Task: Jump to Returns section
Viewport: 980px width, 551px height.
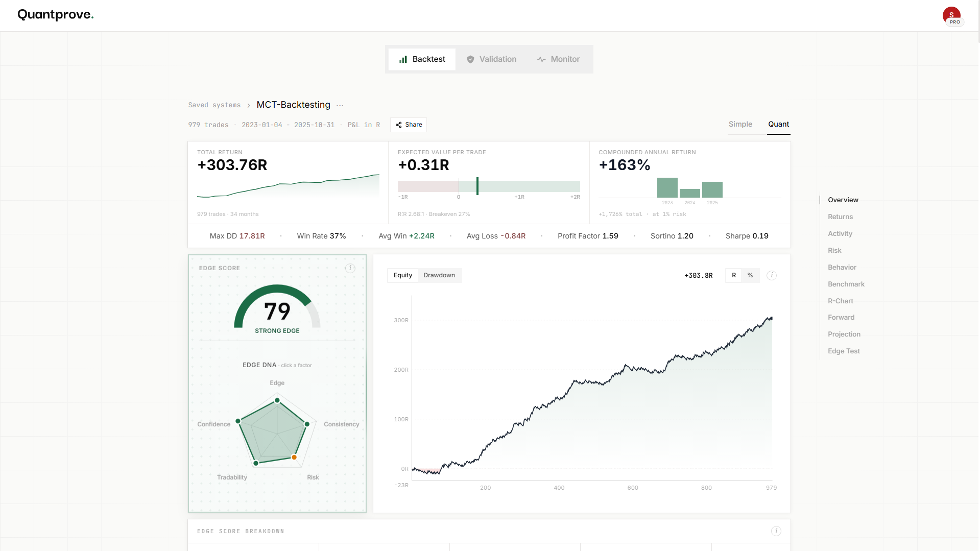Action: [x=841, y=217]
